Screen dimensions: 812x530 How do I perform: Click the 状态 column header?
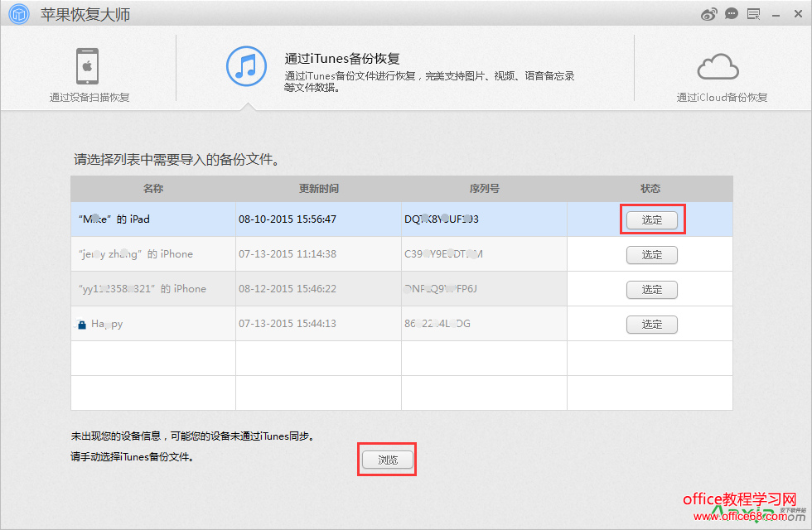tap(650, 189)
